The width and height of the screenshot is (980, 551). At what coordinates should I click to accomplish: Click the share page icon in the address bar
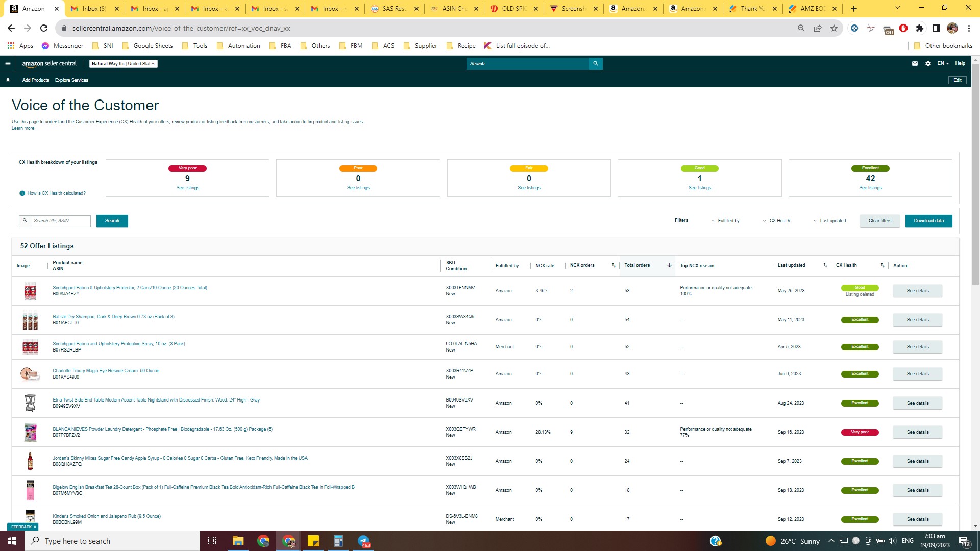(818, 28)
